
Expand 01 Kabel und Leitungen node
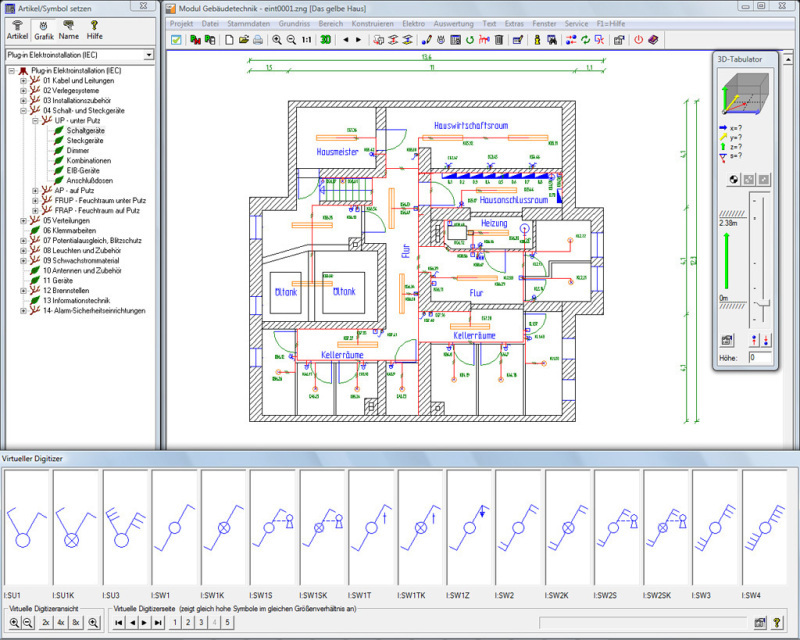point(23,81)
